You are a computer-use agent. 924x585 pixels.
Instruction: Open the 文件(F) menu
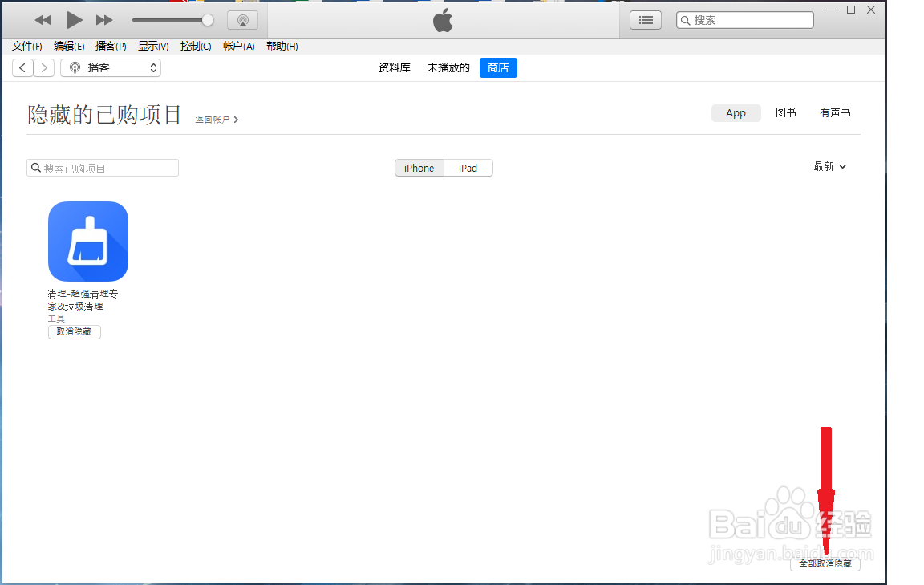tap(27, 46)
